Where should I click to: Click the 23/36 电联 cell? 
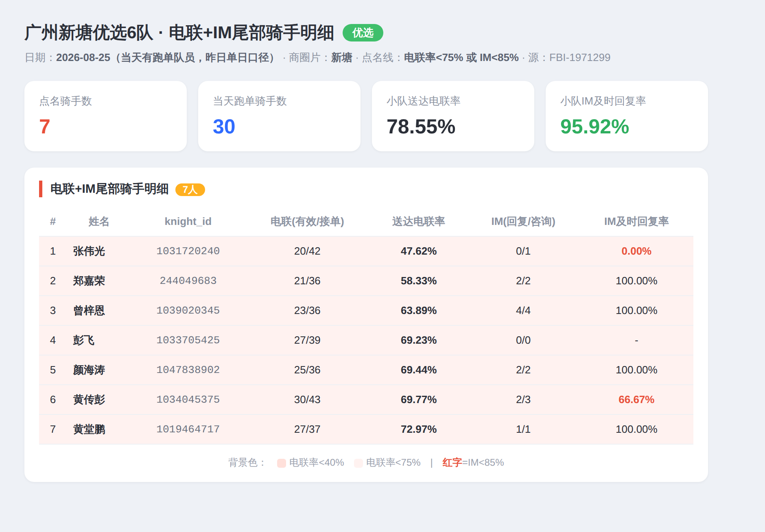[307, 310]
